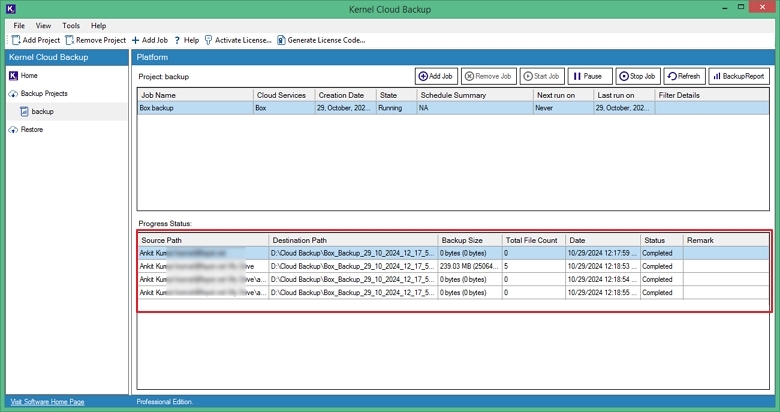Open the View menu
This screenshot has height=412, width=780.
[44, 25]
